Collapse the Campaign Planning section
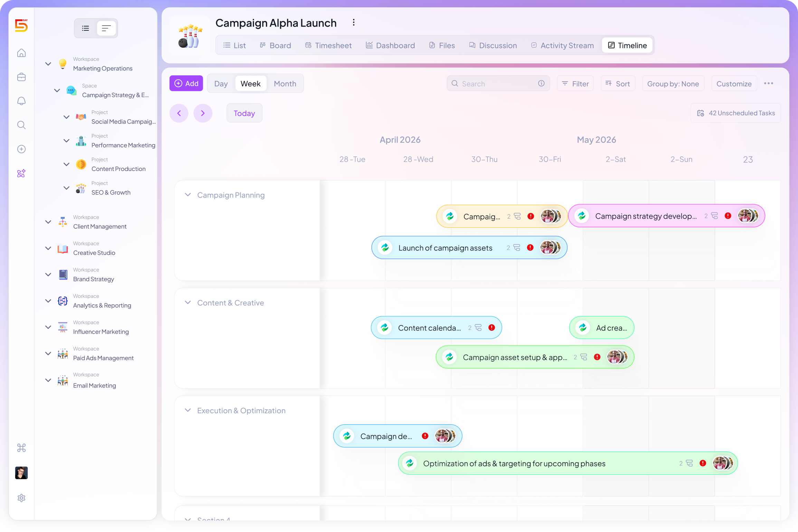 [188, 195]
